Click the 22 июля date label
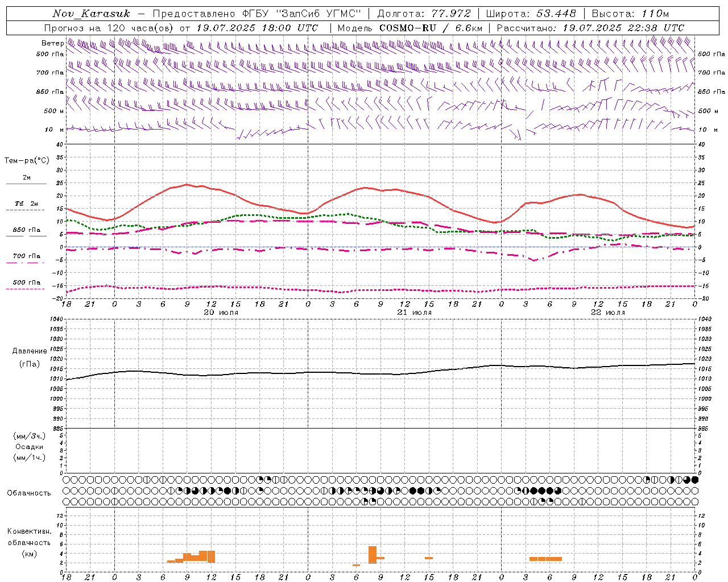This screenshot has width=728, height=582. point(607,313)
